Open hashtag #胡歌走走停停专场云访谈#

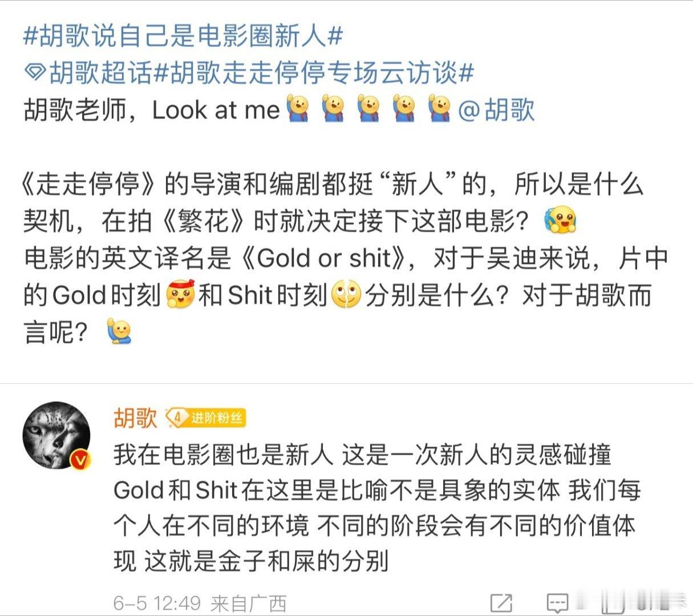pos(314,73)
